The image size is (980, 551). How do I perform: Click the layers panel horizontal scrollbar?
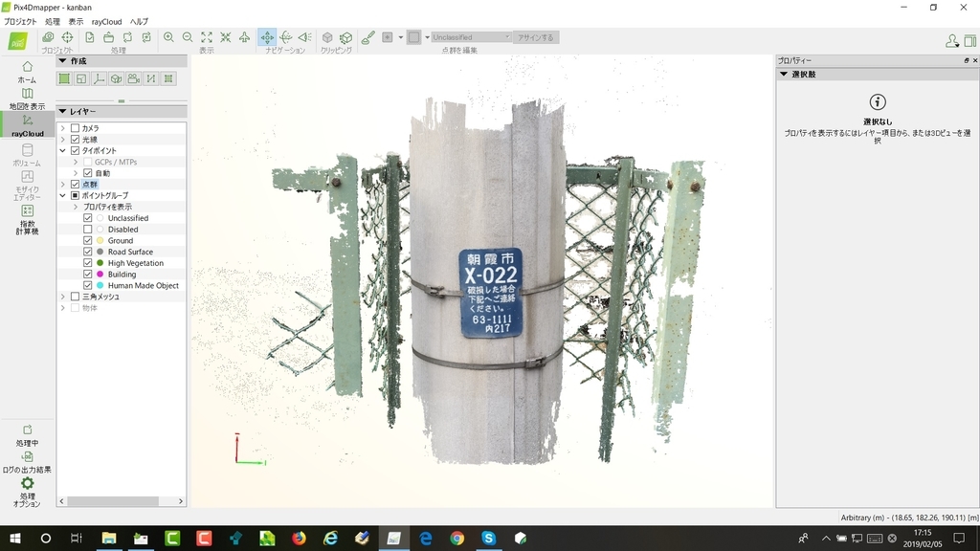pos(113,501)
